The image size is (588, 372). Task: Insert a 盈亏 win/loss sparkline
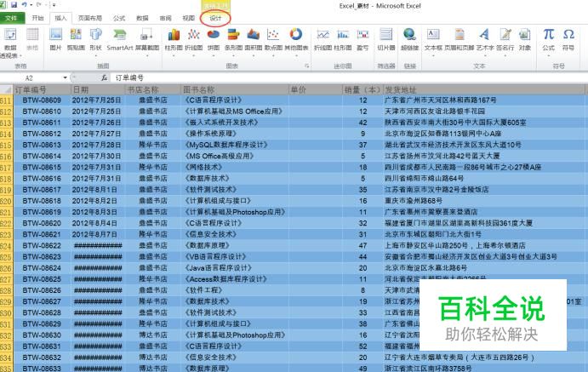click(x=363, y=39)
